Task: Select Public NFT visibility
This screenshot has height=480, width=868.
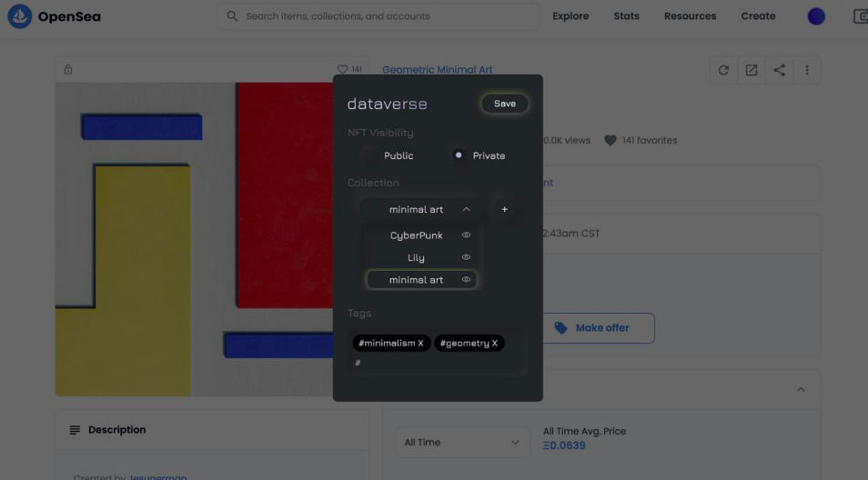Action: click(368, 155)
